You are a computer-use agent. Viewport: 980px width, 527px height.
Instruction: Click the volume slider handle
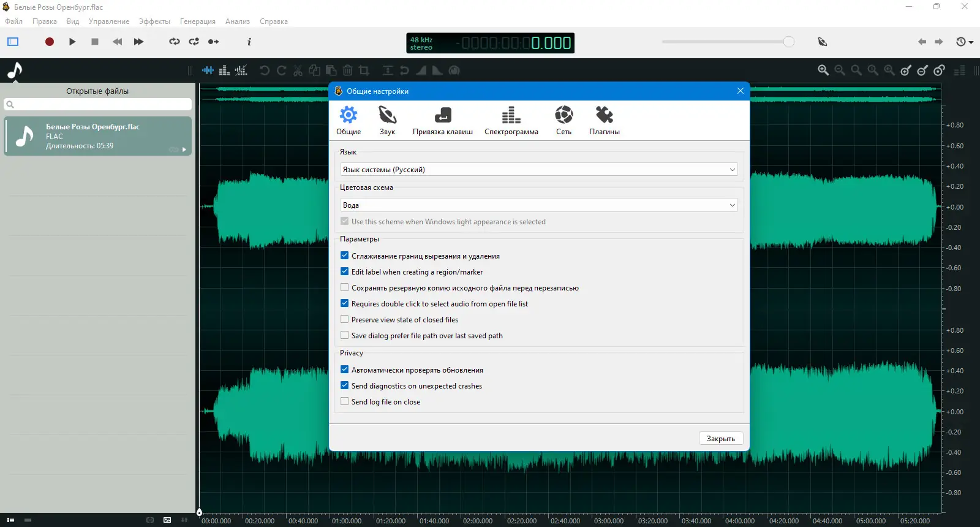(789, 42)
